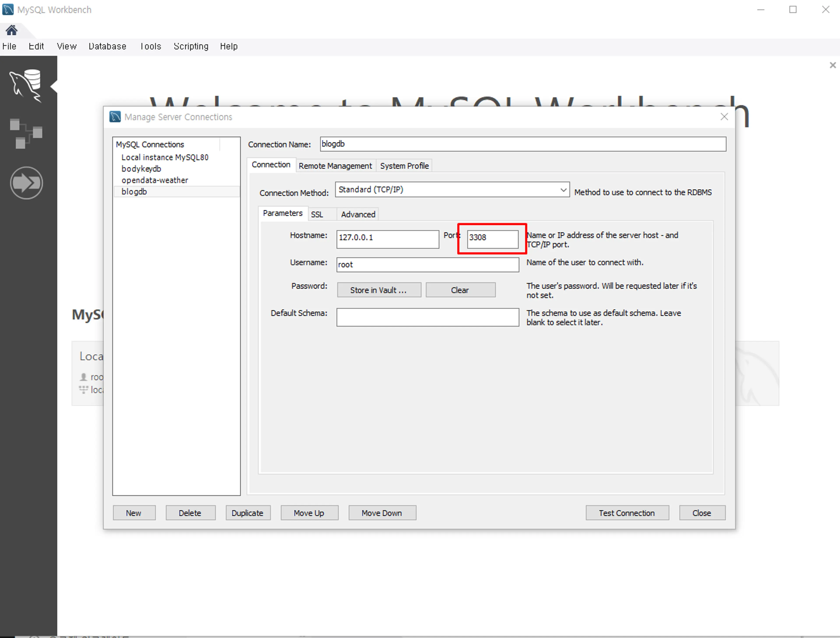Click the MySQL Workbench title bar icon
The height and width of the screenshot is (638, 840).
[8, 9]
